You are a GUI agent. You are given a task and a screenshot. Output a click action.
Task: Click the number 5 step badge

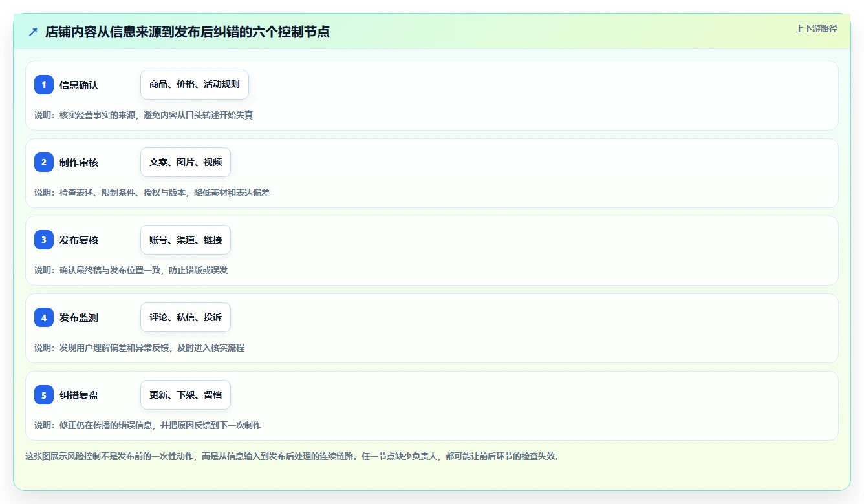tap(44, 395)
